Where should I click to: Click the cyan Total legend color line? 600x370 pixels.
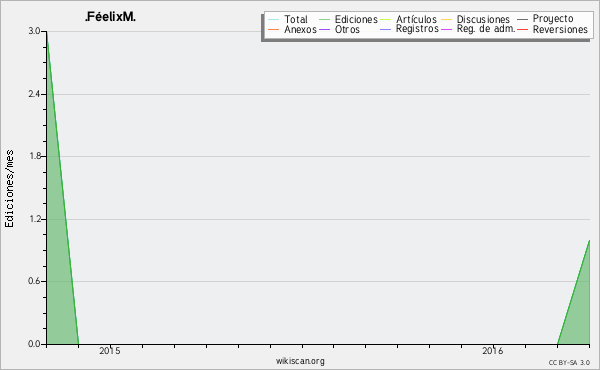(x=274, y=20)
